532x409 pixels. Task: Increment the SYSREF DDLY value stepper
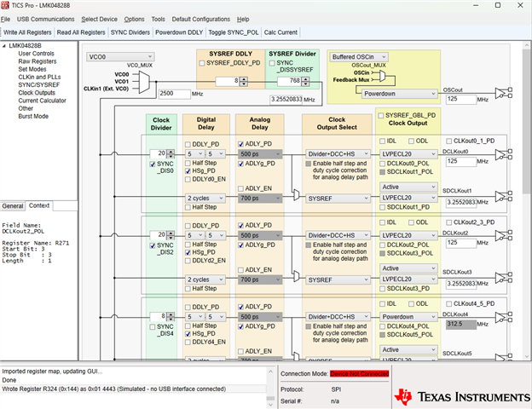(x=244, y=79)
